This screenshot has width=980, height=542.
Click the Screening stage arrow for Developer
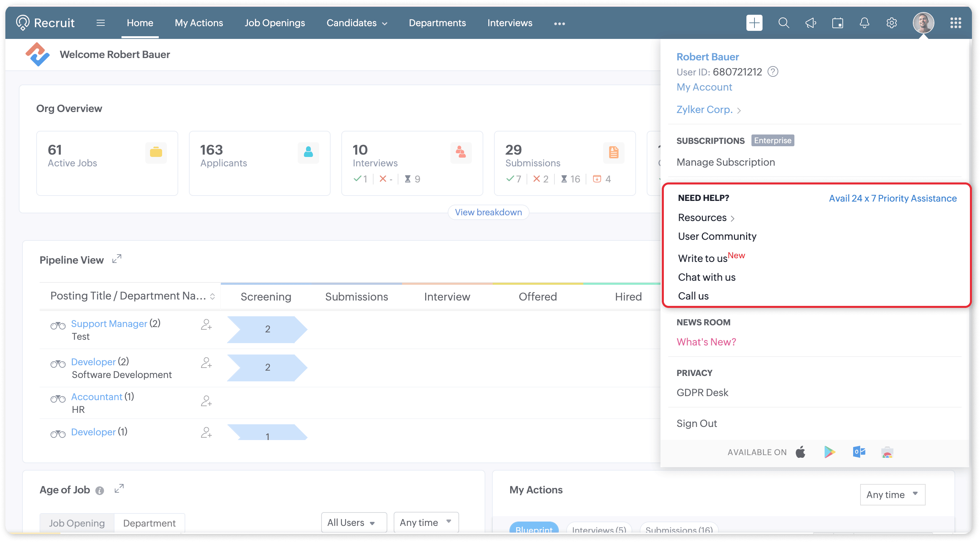(267, 367)
